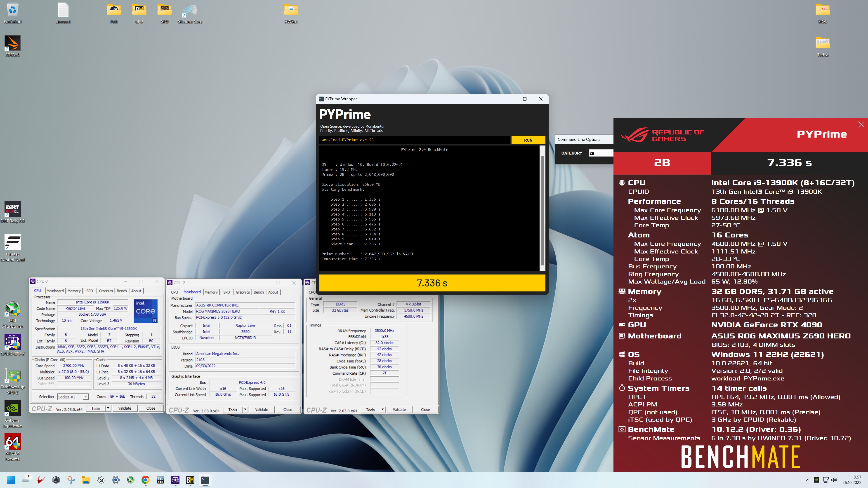The width and height of the screenshot is (868, 488).
Task: Close the BenchMate result overlay with X
Action: pos(861,125)
